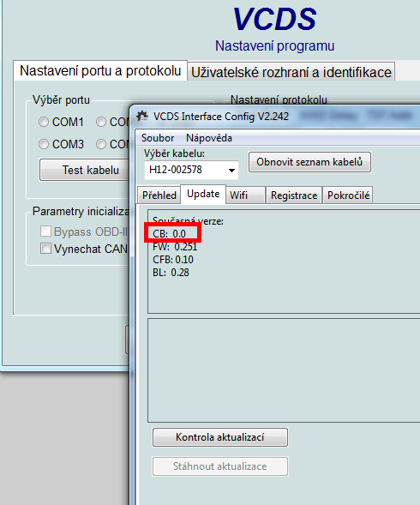Click the Nastavení programu heading
This screenshot has width=420, height=505.
[275, 45]
